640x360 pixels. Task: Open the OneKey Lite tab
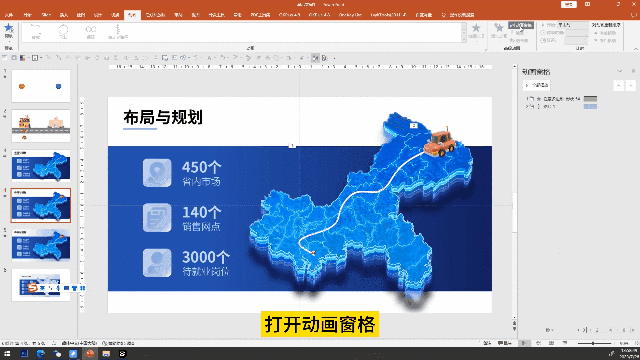350,15
